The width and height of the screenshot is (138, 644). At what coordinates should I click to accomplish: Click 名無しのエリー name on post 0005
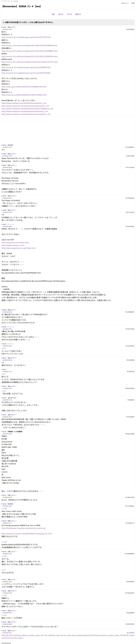click(12, 196)
